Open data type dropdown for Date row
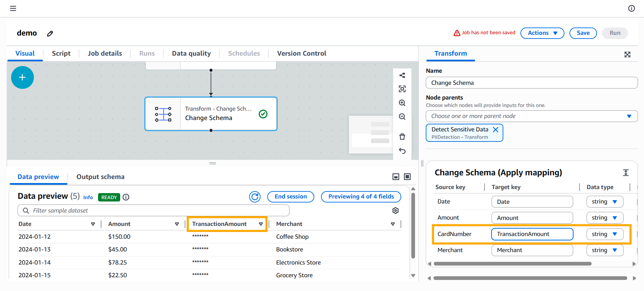This screenshot has height=291, width=644. [605, 202]
